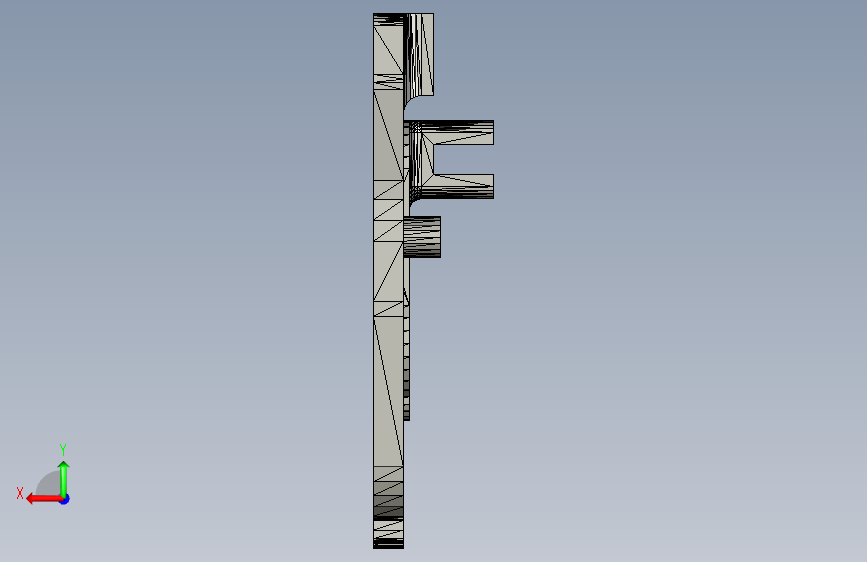Click the red X axis arrow
This screenshot has width=867, height=562.
click(x=44, y=499)
